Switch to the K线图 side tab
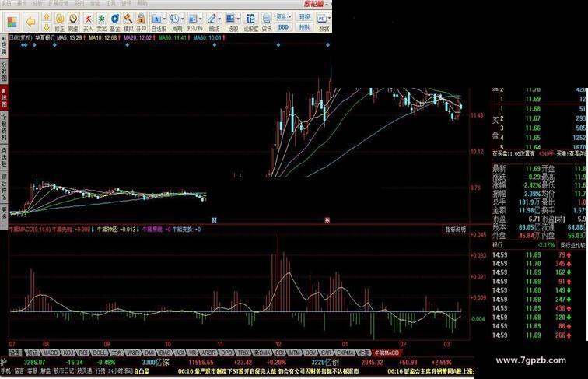This screenshot has width=588, height=379. [x=4, y=98]
